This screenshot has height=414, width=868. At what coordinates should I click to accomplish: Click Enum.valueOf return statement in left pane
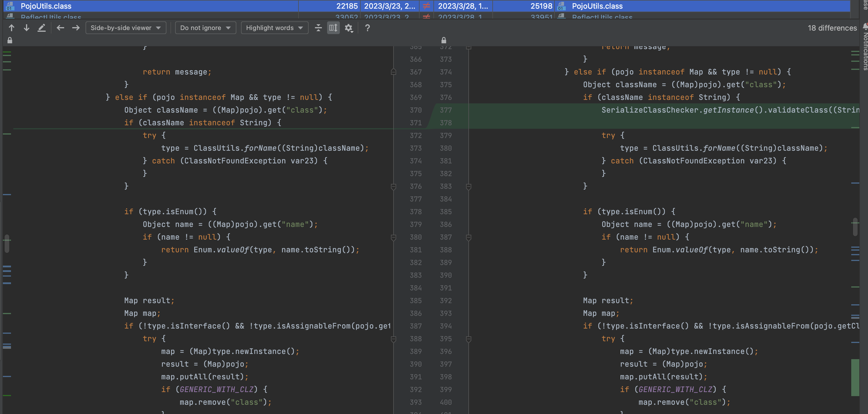coord(260,250)
